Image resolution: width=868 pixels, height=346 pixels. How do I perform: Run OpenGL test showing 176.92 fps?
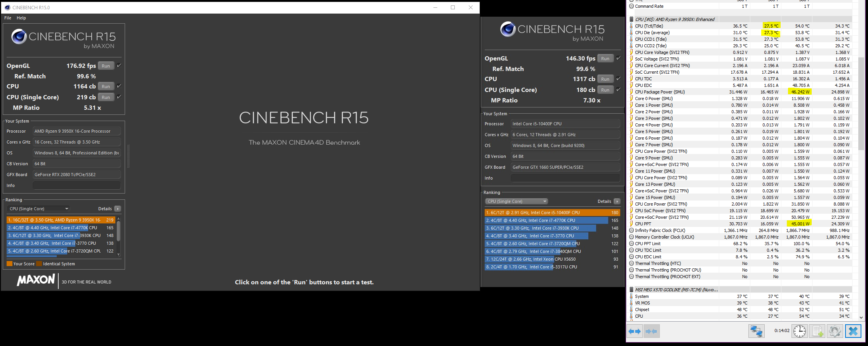point(106,66)
